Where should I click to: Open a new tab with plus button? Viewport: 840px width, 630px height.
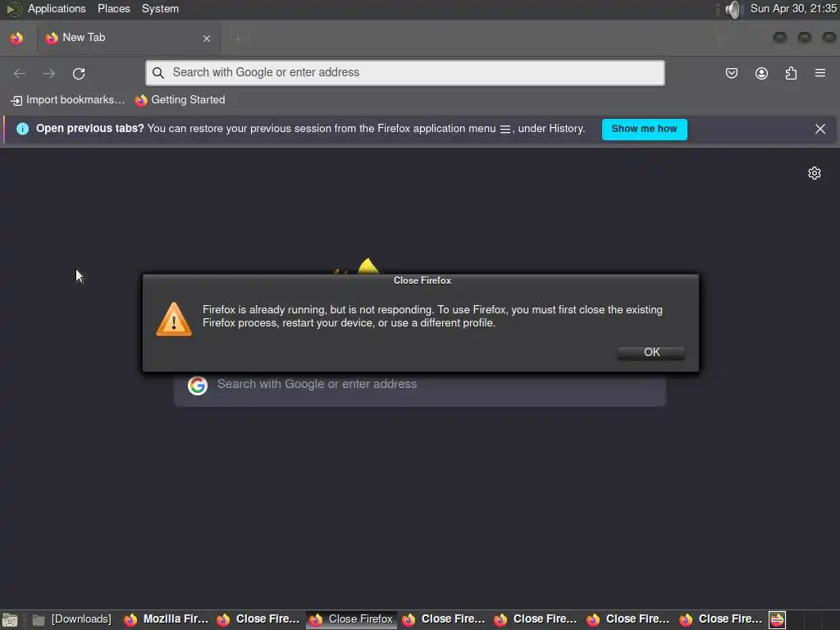tap(238, 39)
